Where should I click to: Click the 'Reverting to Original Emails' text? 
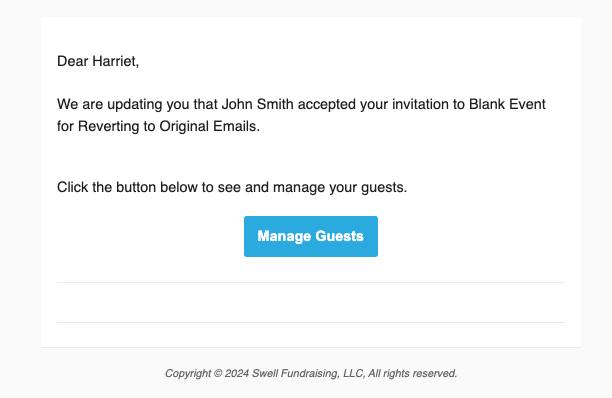167,126
